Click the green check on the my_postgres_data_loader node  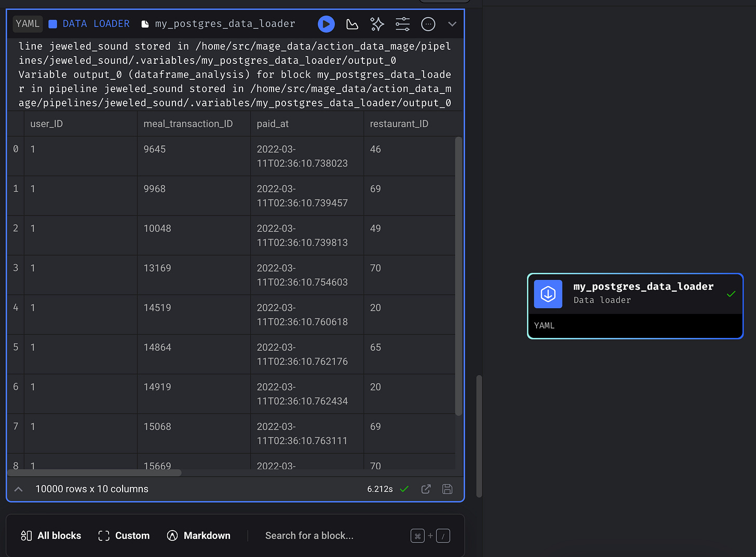[x=731, y=294]
